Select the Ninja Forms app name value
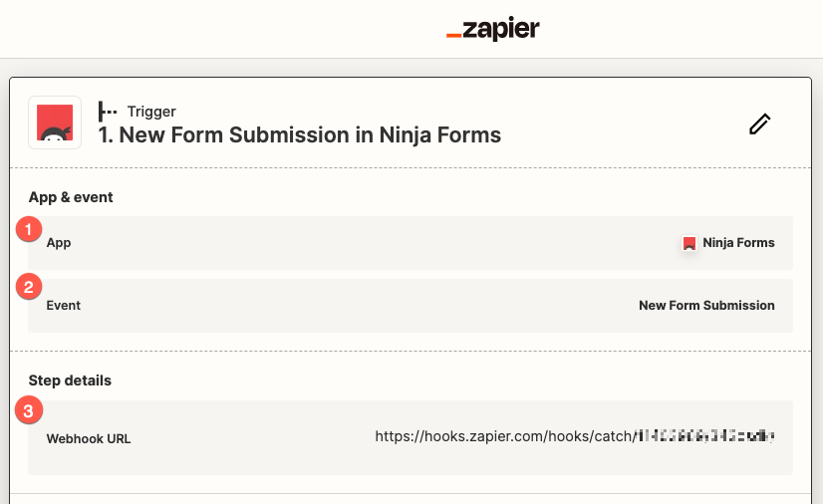Viewport: 823px width, 504px height. click(738, 243)
